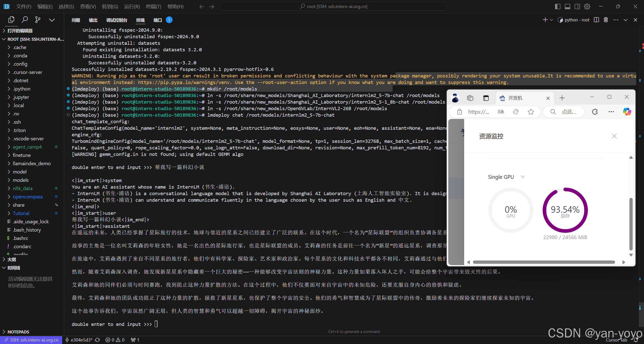The width and height of the screenshot is (644, 344).
Task: Click the SSH: ssh.intern-ai.org.cn remote indicator
Action: click(31, 340)
